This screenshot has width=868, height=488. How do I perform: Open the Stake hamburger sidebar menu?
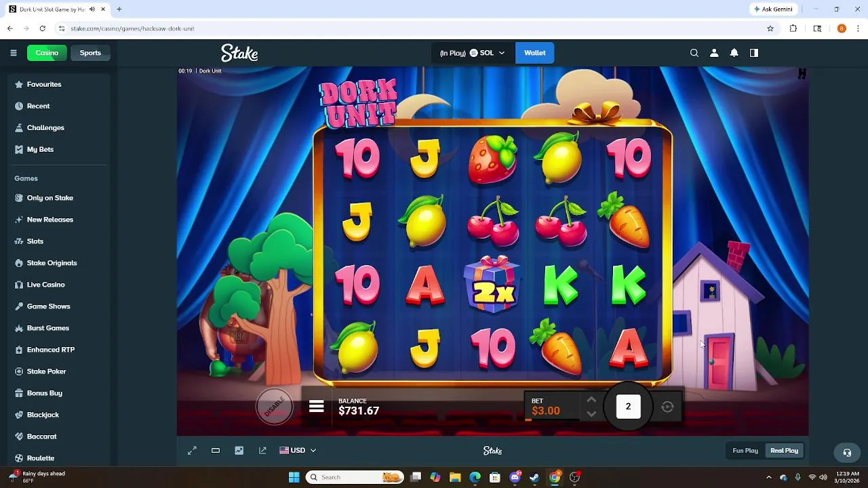(13, 53)
